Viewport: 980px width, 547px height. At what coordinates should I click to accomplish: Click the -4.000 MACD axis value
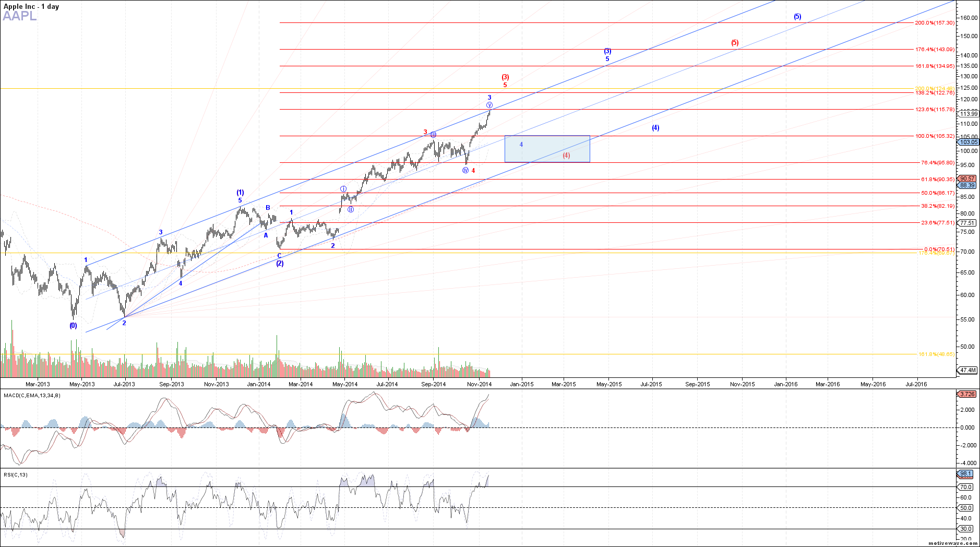(x=967, y=463)
